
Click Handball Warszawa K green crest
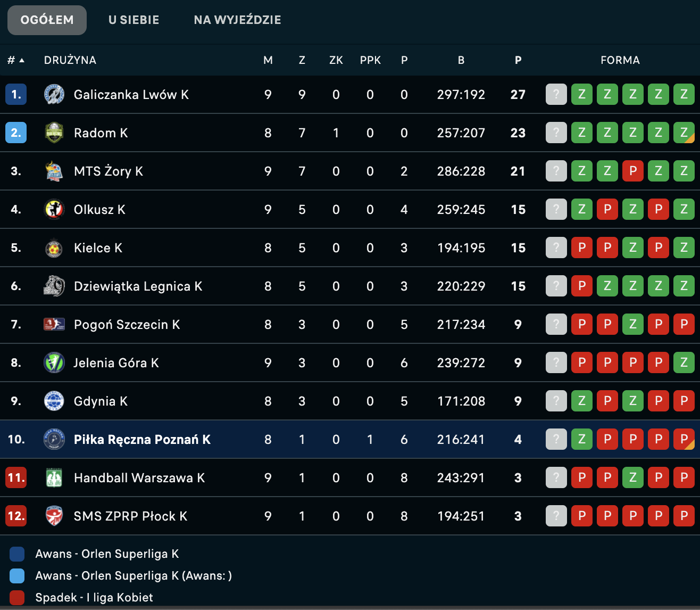pyautogui.click(x=54, y=478)
